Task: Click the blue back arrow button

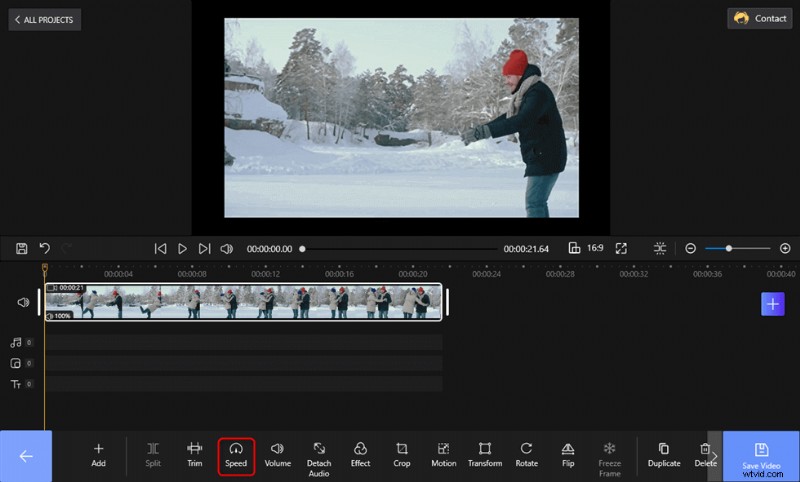Action: pos(26,456)
